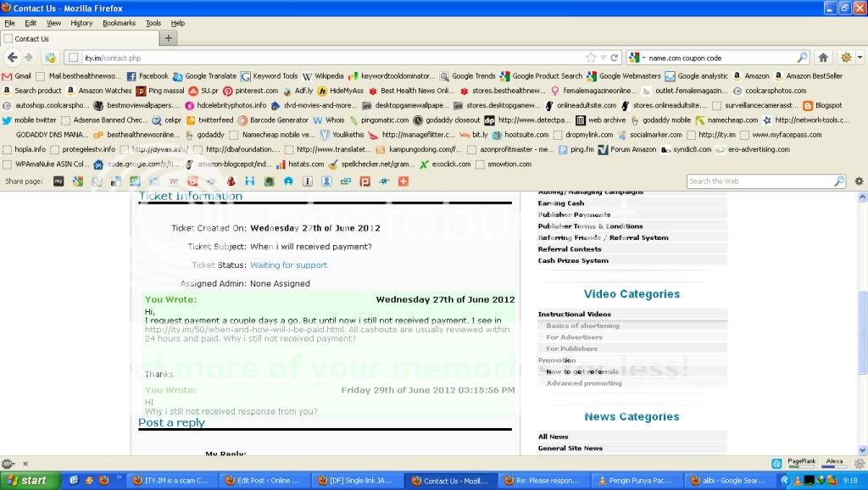Screen dimensions: 868x490
Task: Click the add-on bar close x icon
Action: [x=25, y=464]
